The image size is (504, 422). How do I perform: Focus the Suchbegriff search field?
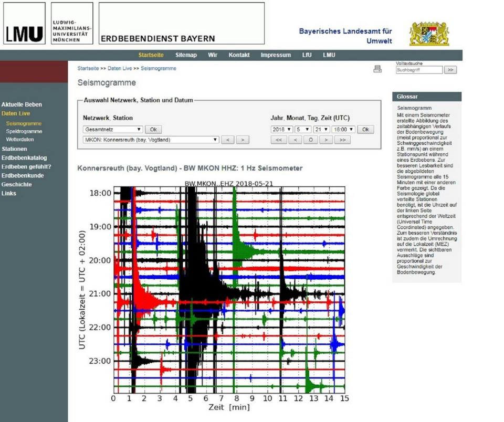click(419, 70)
